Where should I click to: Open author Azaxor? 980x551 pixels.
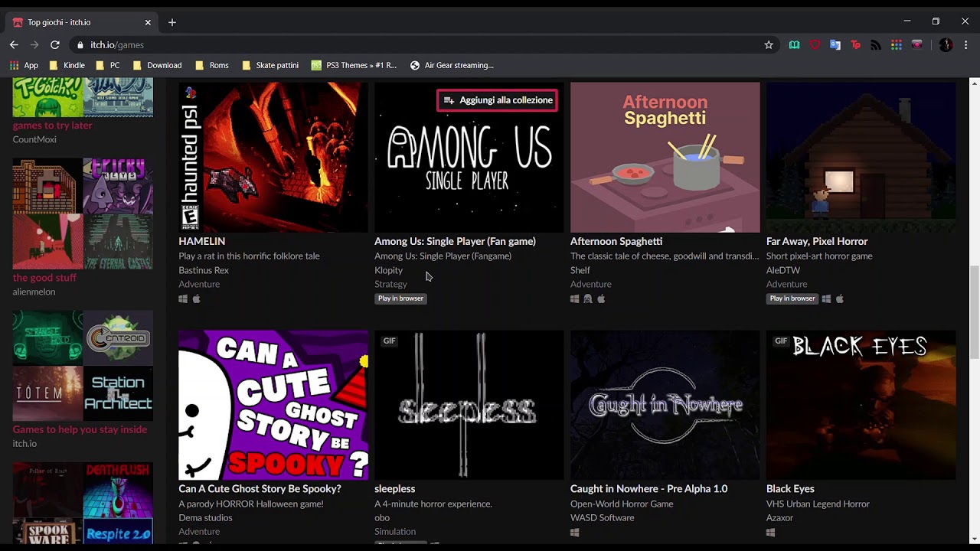pos(779,517)
